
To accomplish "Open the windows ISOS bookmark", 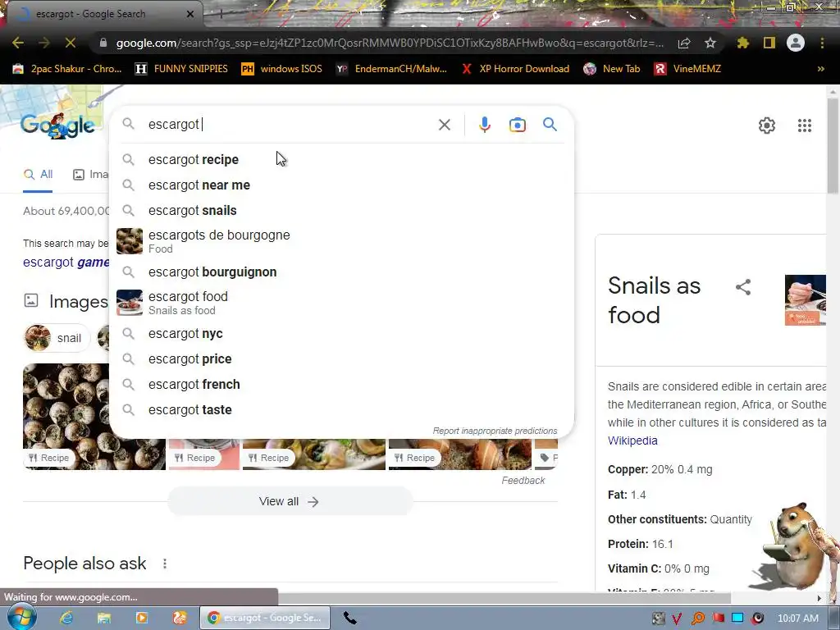I will click(x=282, y=69).
